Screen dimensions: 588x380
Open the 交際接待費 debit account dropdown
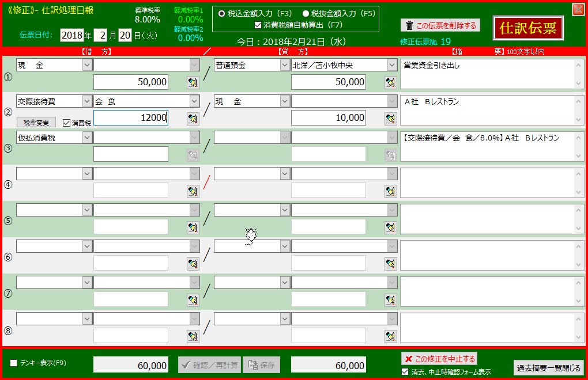[x=86, y=101]
